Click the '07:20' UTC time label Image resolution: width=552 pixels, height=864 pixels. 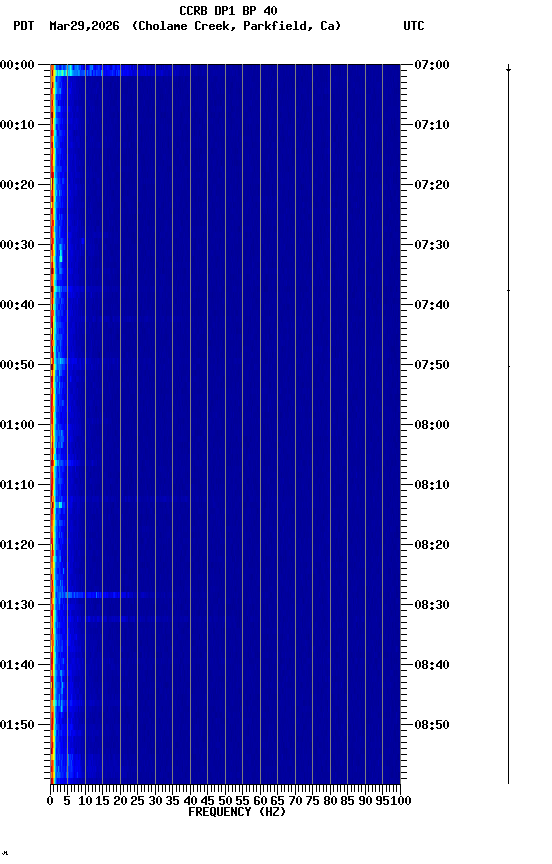[432, 185]
